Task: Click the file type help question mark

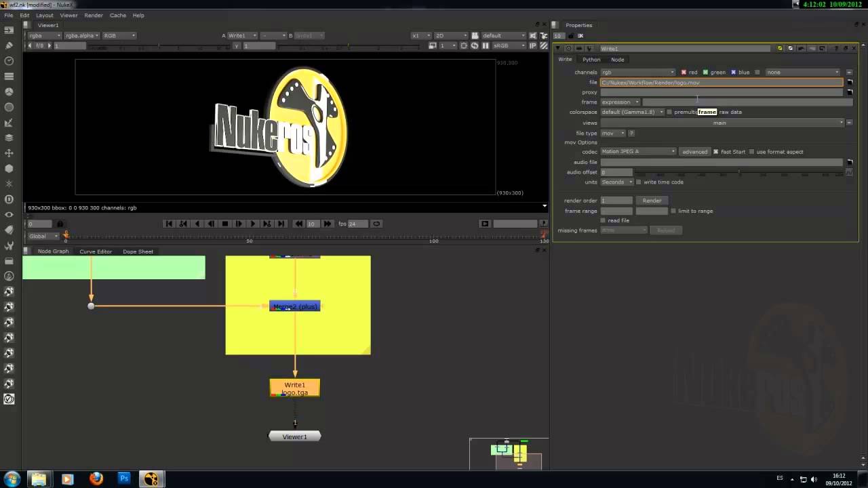Action: [631, 133]
